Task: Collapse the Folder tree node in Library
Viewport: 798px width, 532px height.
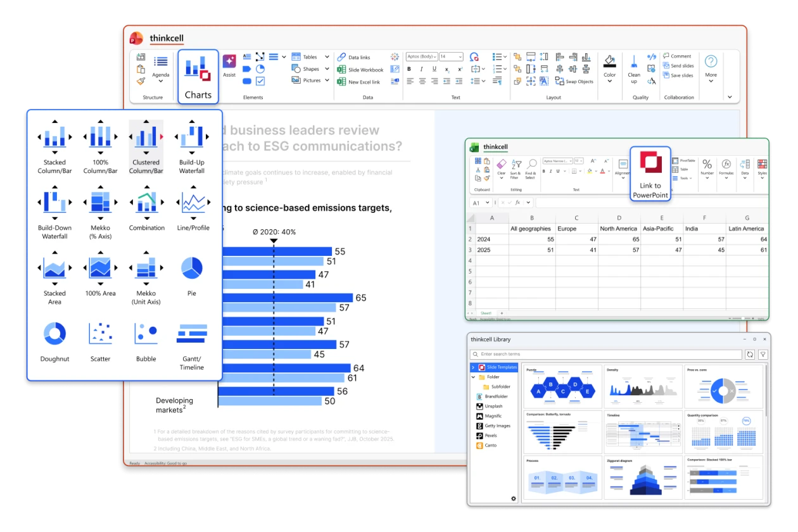Action: pos(473,377)
